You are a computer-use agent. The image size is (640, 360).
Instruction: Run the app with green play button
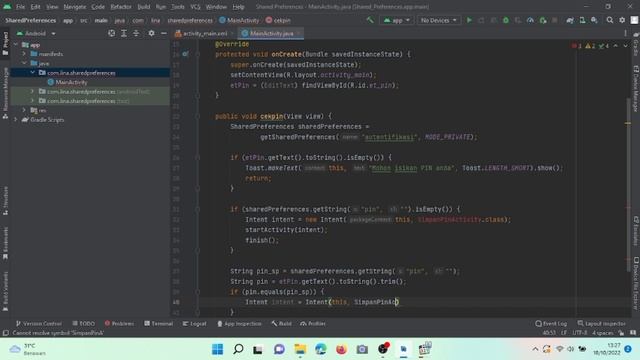click(x=469, y=20)
